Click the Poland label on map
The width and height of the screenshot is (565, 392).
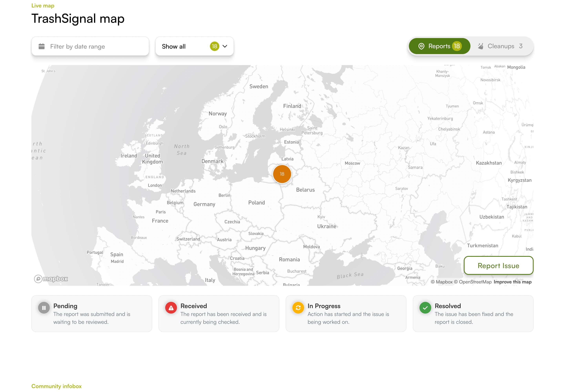pyautogui.click(x=256, y=203)
